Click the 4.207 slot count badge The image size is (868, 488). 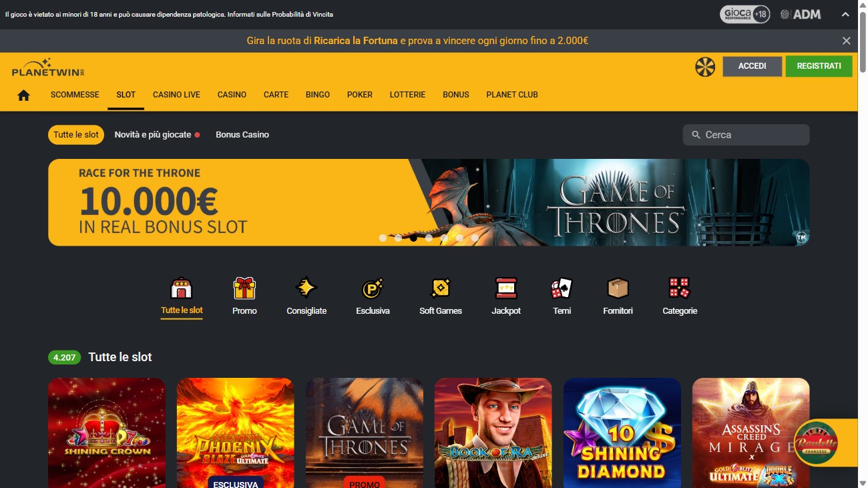click(x=64, y=357)
